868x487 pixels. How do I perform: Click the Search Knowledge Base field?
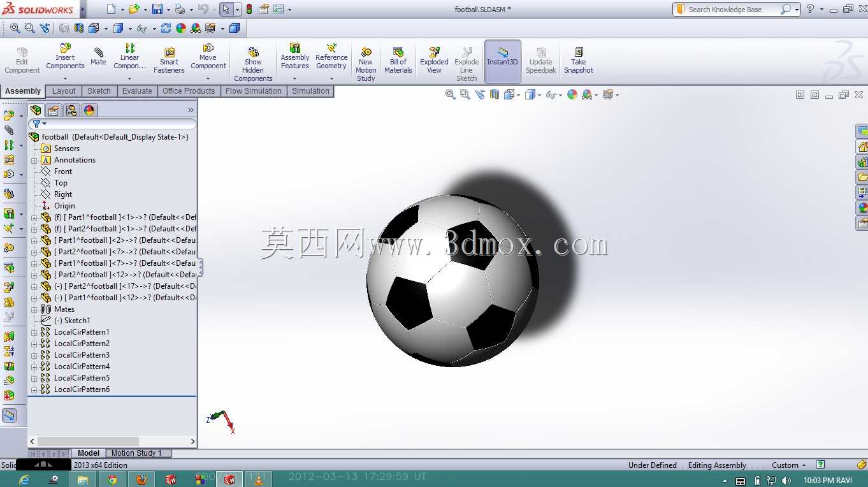coord(730,10)
